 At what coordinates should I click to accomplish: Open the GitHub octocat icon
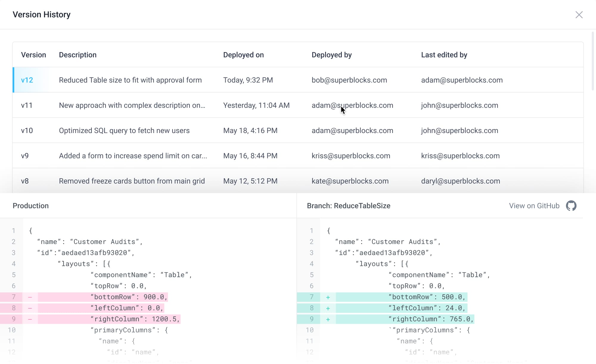click(571, 206)
